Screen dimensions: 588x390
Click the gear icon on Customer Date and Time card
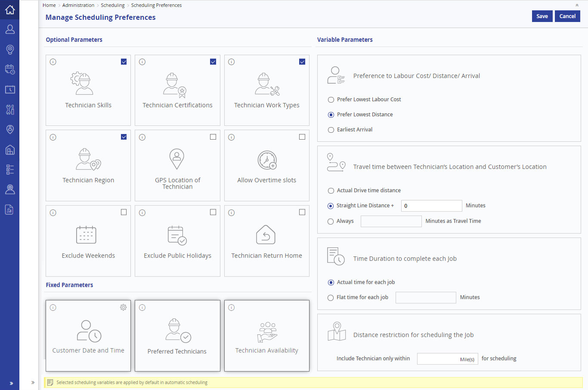click(x=124, y=307)
